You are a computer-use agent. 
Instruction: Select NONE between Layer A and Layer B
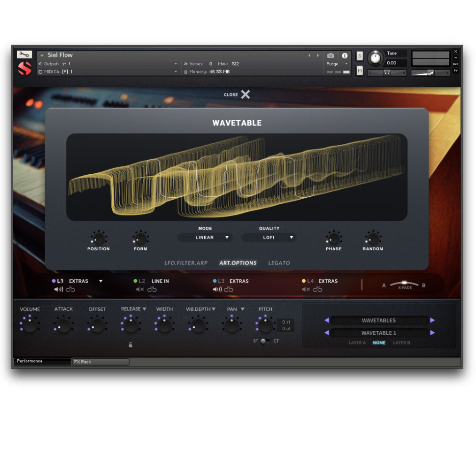click(379, 343)
